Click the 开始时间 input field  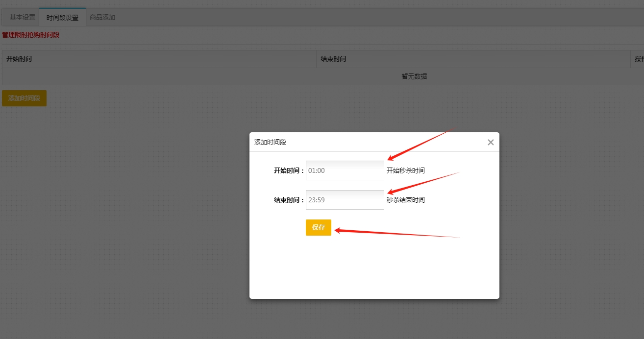tap(345, 170)
